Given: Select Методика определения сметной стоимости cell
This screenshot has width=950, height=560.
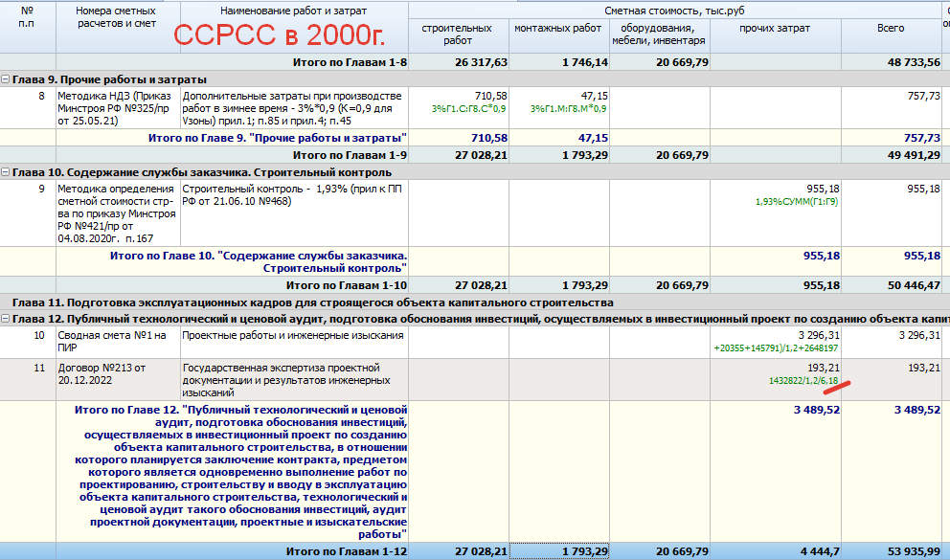Looking at the screenshot, I should pos(118,213).
